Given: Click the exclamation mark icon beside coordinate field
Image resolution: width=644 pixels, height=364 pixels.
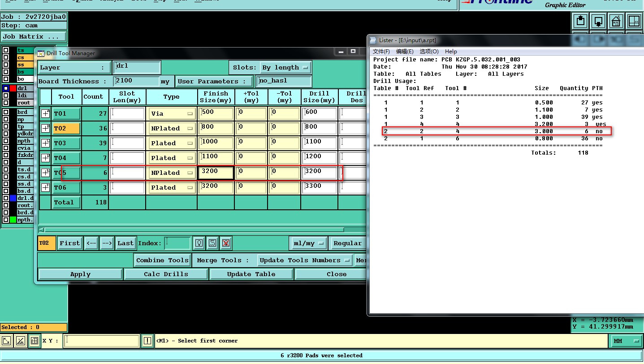Looking at the screenshot, I should (x=147, y=341).
